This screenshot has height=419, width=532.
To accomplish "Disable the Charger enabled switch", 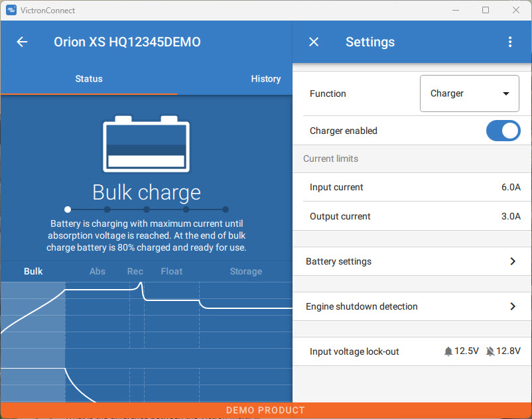I will pos(503,131).
